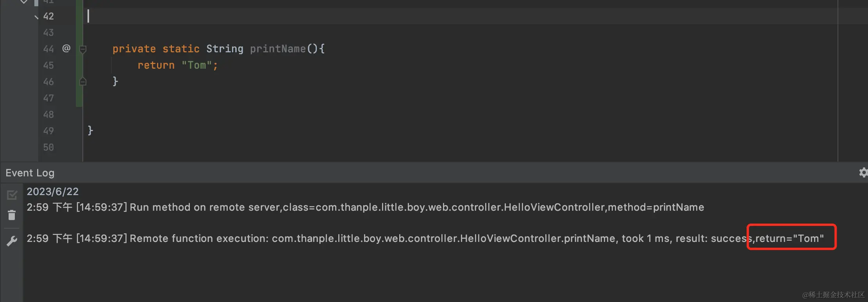This screenshot has height=302, width=868.
Task: Clear the log with the trash icon
Action: coord(12,215)
